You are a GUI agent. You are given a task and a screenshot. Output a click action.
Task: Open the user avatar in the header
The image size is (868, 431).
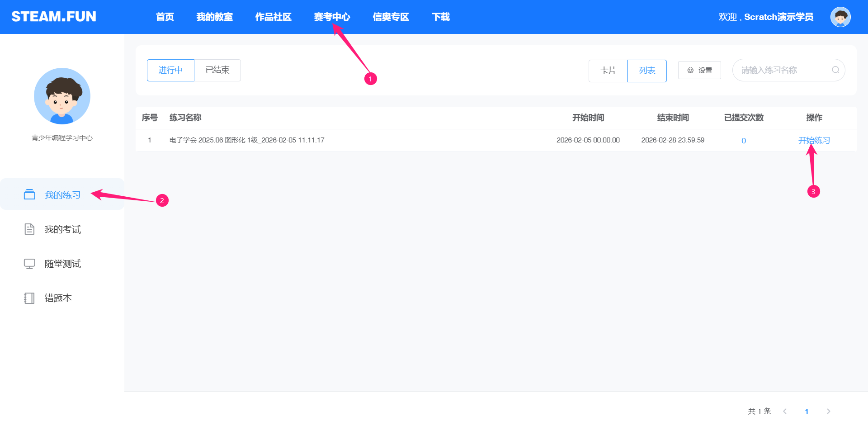coord(840,17)
